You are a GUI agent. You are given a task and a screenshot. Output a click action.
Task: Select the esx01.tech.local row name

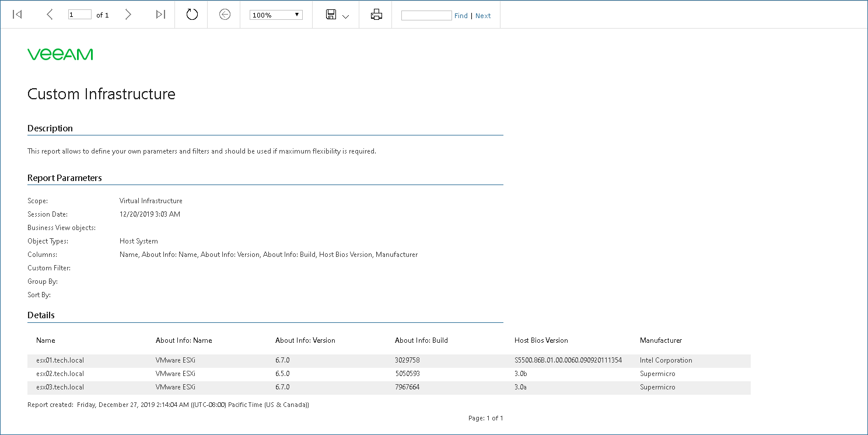point(60,360)
